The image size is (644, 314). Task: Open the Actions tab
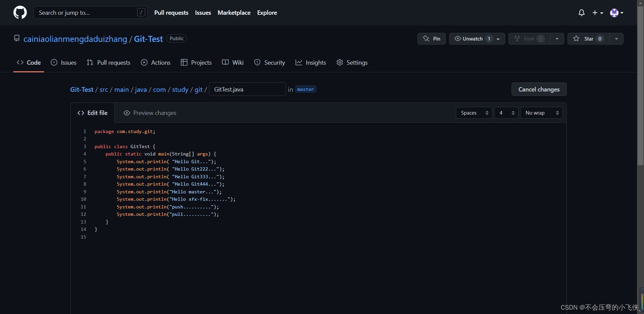pyautogui.click(x=156, y=63)
